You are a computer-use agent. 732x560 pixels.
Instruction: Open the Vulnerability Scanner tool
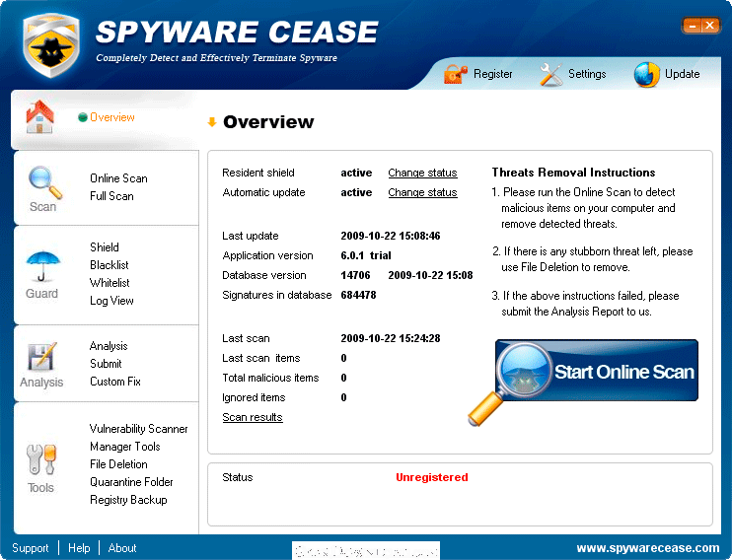coord(139,429)
